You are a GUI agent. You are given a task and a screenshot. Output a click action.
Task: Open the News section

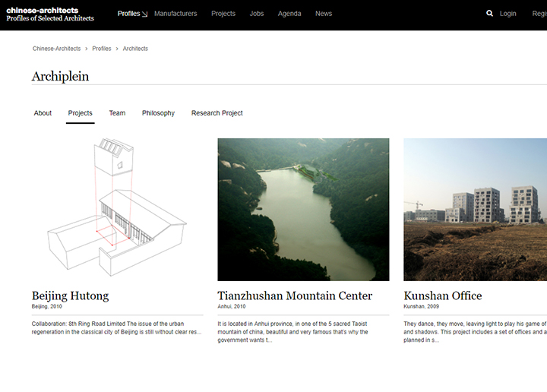(324, 14)
